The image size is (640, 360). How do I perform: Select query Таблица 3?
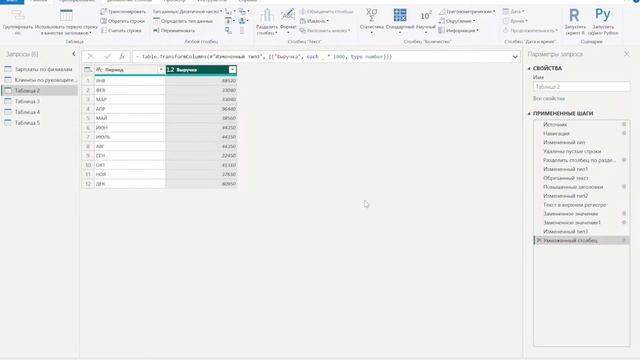coord(40,101)
